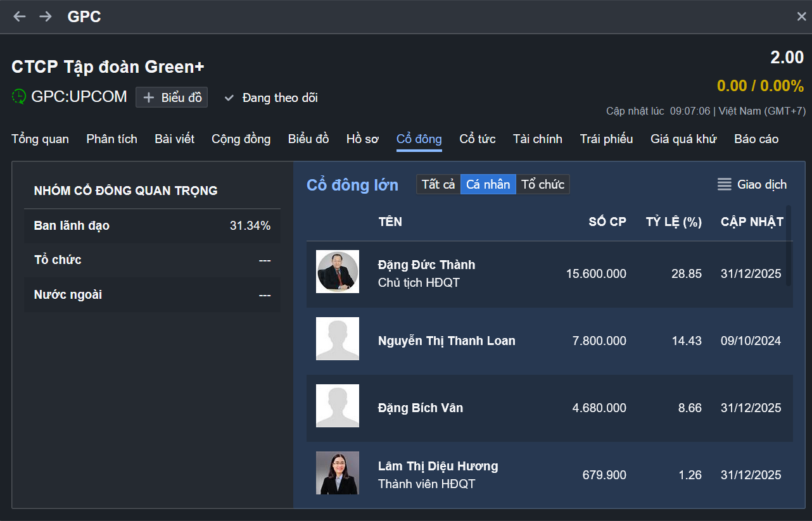This screenshot has height=521, width=812.
Task: Click the 14.43 ownership percentage
Action: tap(687, 341)
